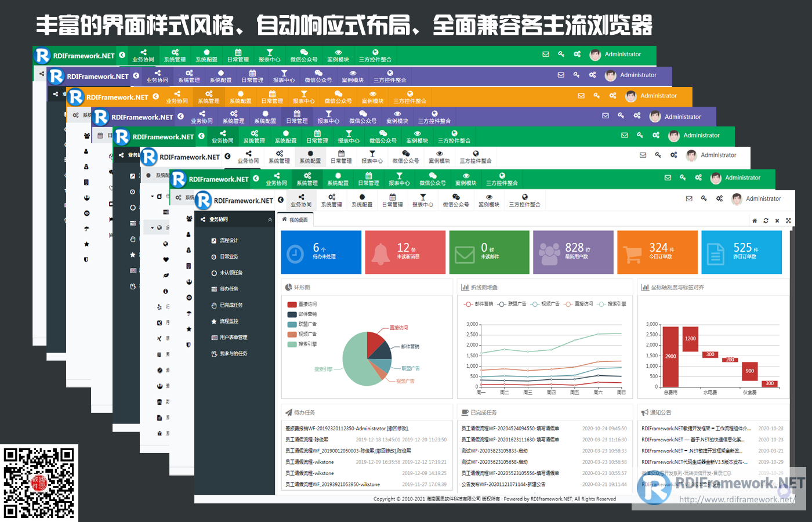
Task: Open mail envelope icon beside front window Administrator
Action: [689, 198]
